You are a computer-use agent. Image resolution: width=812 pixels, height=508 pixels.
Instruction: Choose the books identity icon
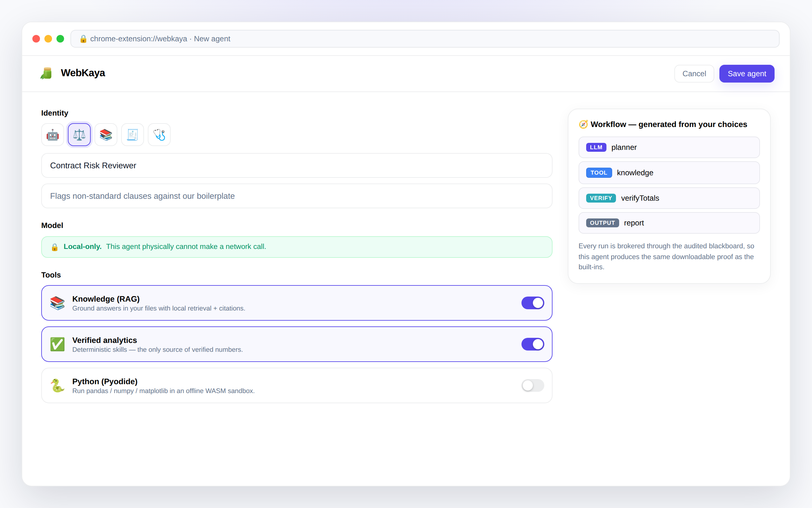pos(106,135)
